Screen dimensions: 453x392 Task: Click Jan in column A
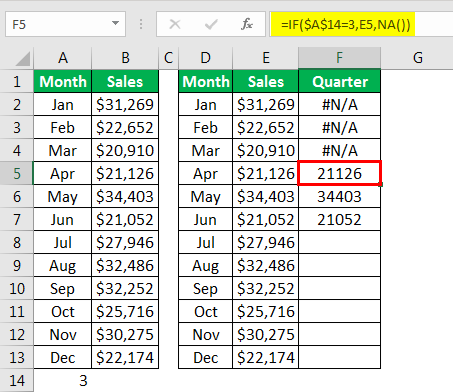click(x=63, y=104)
